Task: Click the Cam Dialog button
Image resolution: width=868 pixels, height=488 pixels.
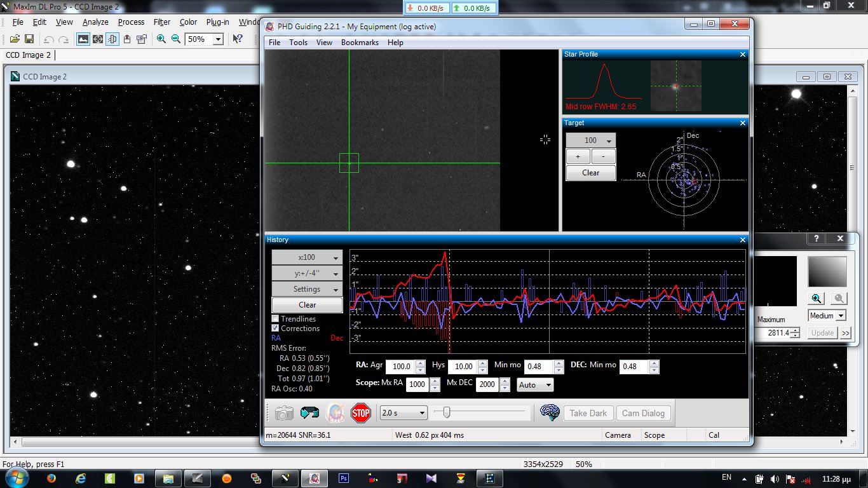Action: 643,413
